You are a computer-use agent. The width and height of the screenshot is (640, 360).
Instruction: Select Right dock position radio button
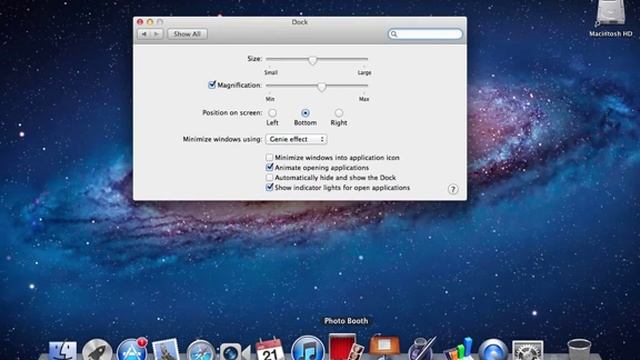[338, 113]
